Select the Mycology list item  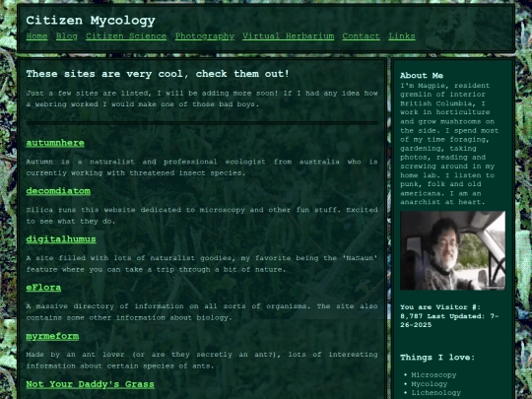(x=430, y=384)
